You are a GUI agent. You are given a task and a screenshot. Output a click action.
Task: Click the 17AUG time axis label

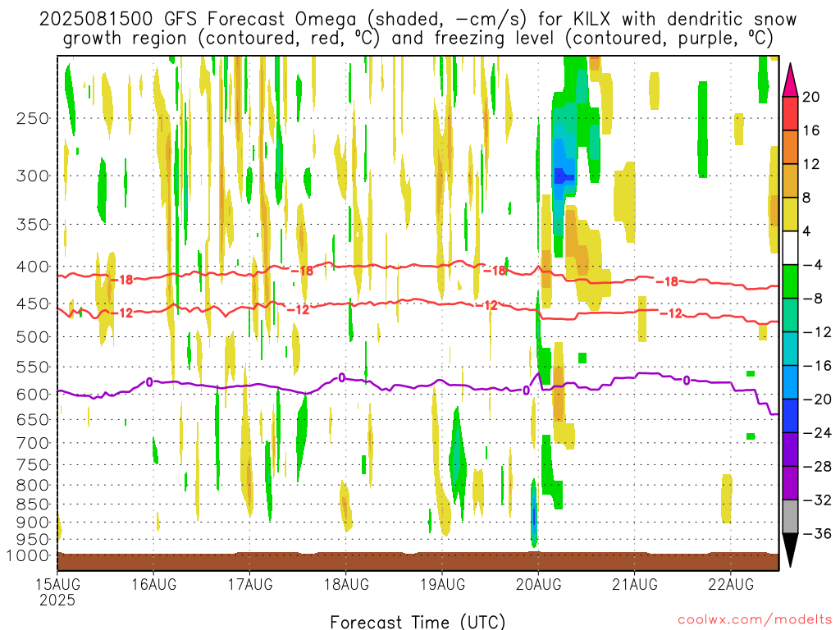(250, 584)
